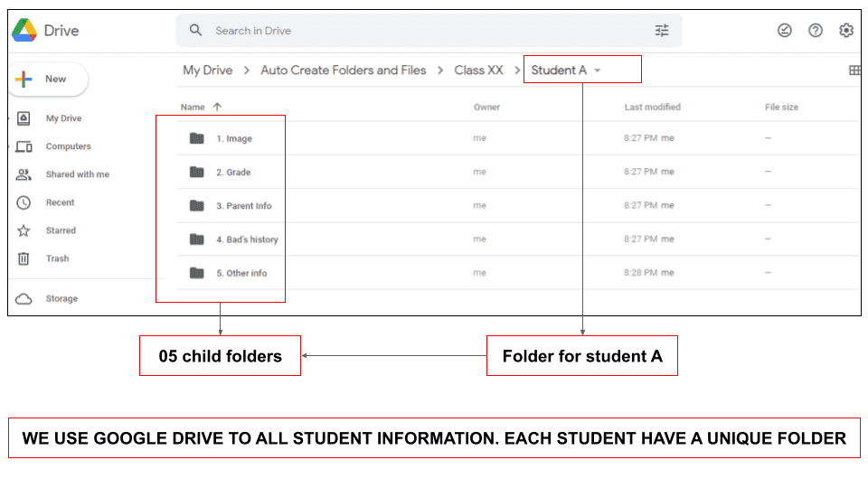Open the 4. Bad's history folder
Screen dimensions: 868x488
(x=246, y=239)
